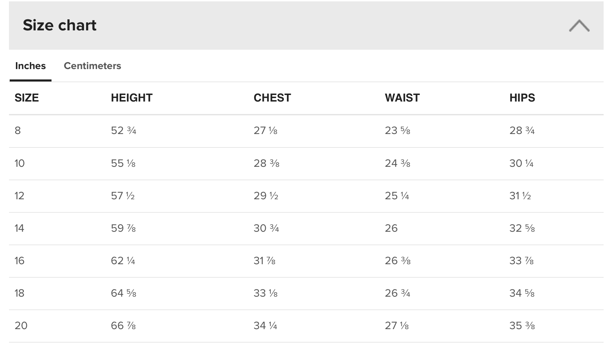Select the size 18 row label
Image resolution: width=605 pixels, height=364 pixels.
[19, 293]
